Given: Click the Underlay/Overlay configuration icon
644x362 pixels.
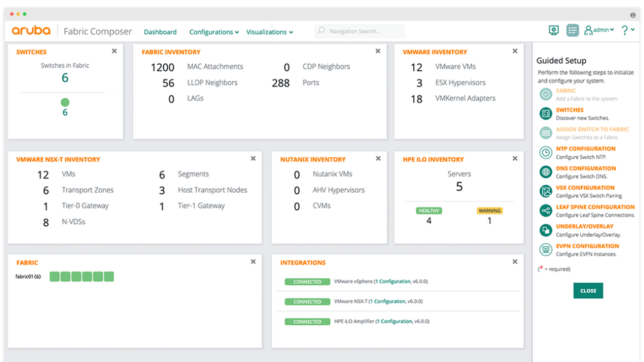Looking at the screenshot, I should pos(546,230).
